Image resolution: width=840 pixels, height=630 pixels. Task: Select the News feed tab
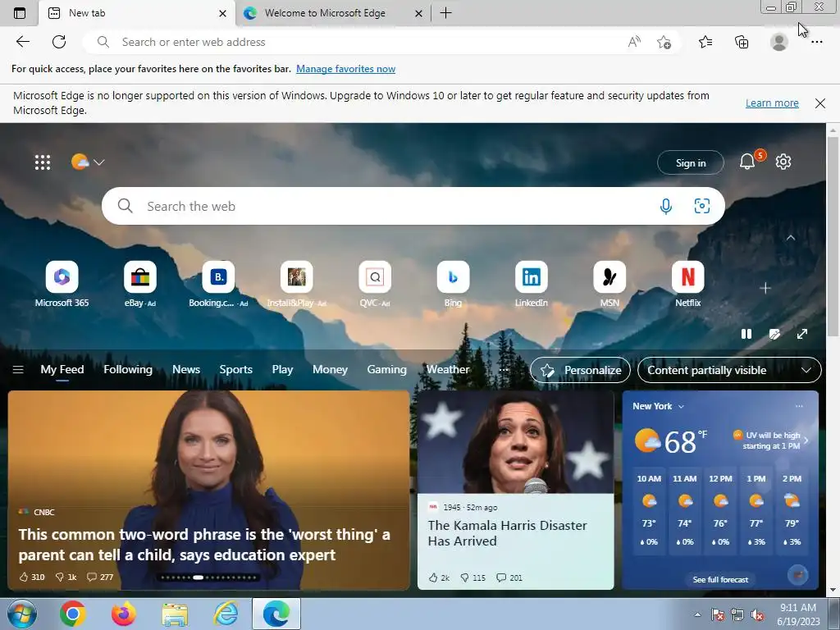[x=186, y=370]
